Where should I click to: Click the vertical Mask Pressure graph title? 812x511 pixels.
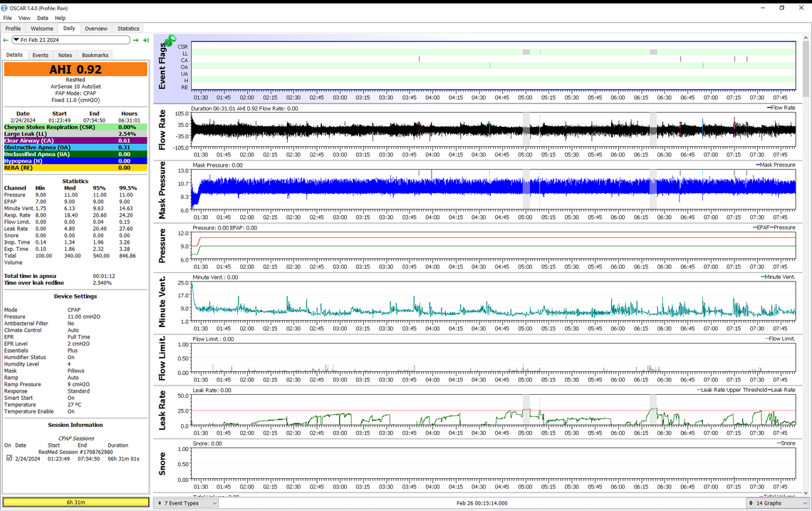click(x=162, y=190)
